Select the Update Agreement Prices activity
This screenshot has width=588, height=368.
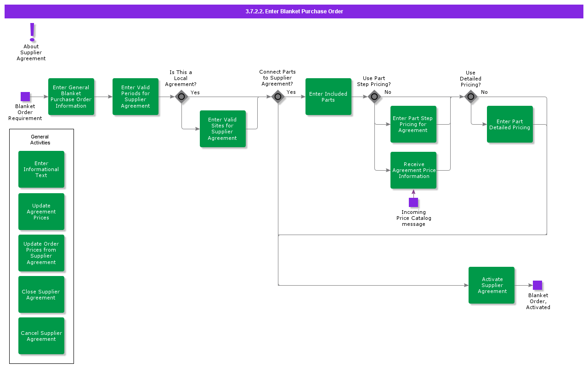(x=41, y=212)
